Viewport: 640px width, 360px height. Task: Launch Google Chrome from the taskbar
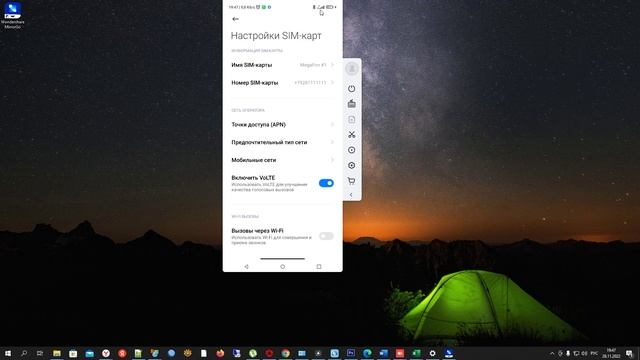tap(285, 353)
